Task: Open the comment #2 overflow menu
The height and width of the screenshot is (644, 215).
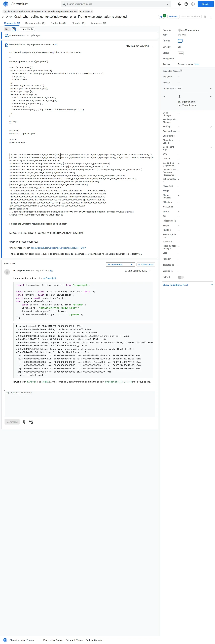Action: tap(150, 271)
